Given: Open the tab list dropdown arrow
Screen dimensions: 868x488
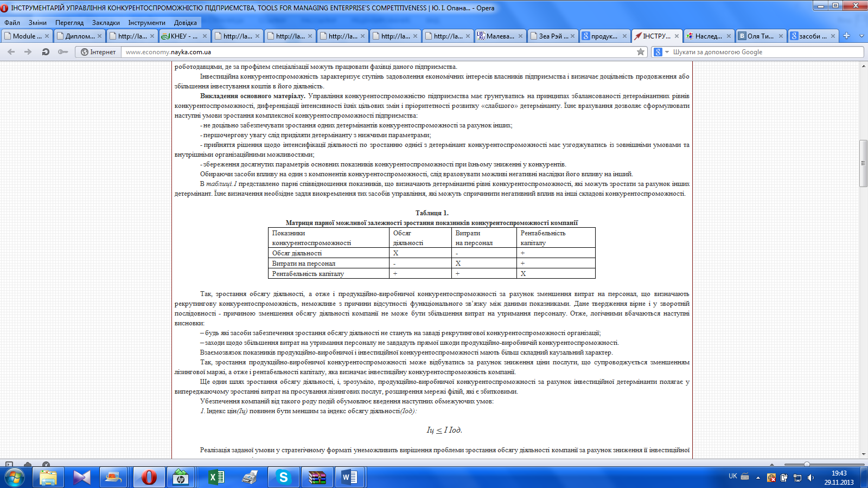Looking at the screenshot, I should 861,36.
